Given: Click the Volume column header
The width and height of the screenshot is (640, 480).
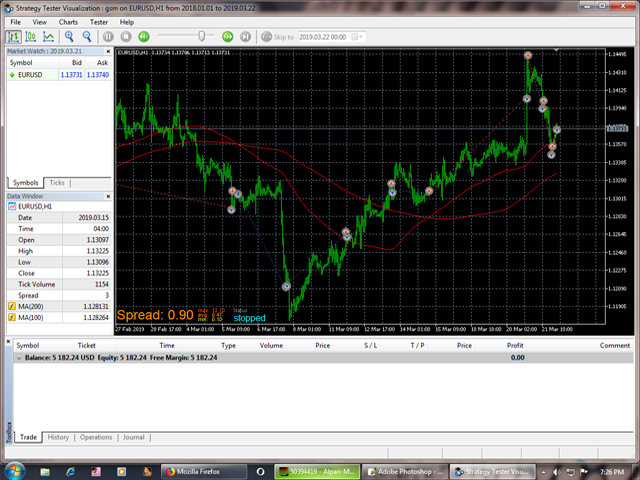Looking at the screenshot, I should 271,345.
